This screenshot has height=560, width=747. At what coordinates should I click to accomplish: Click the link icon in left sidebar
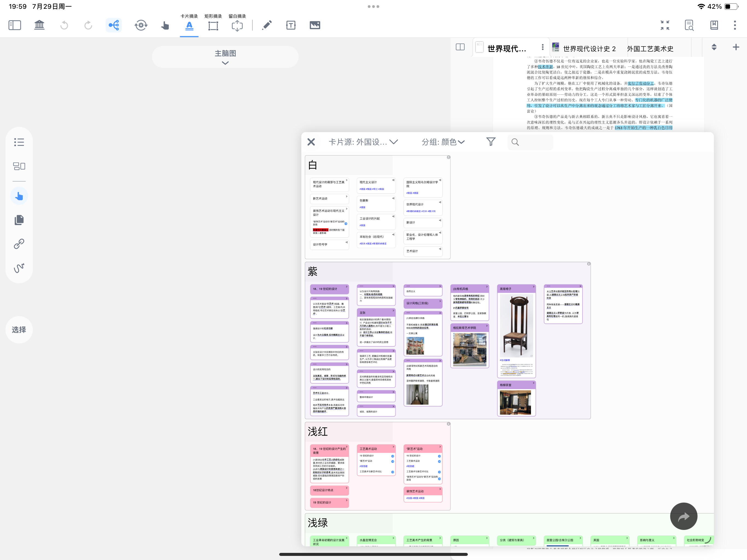coord(19,244)
